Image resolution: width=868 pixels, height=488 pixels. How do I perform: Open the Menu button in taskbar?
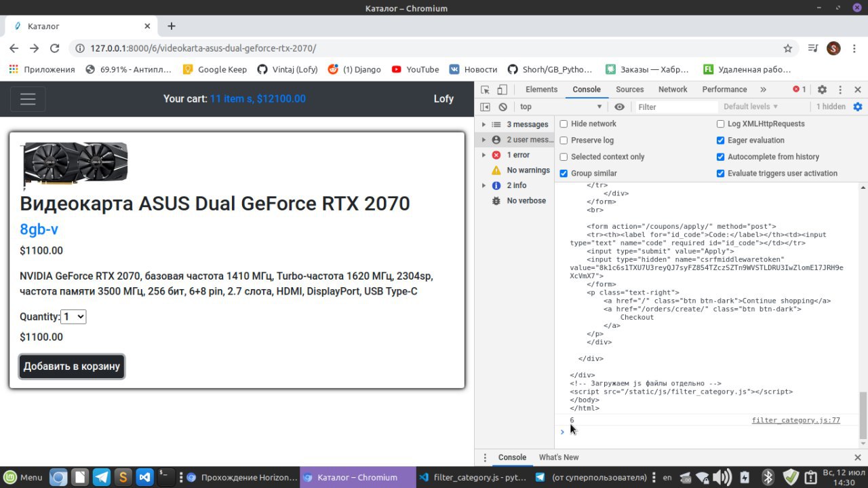coord(23,477)
